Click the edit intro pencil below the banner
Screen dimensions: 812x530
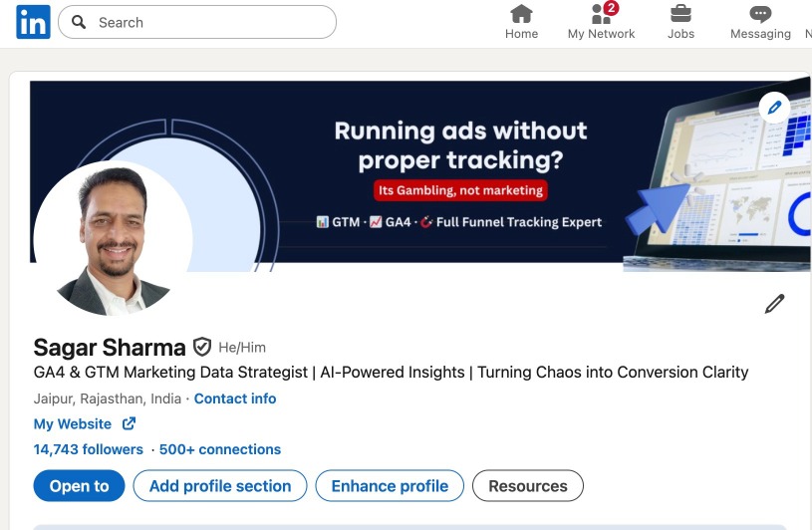pos(774,304)
